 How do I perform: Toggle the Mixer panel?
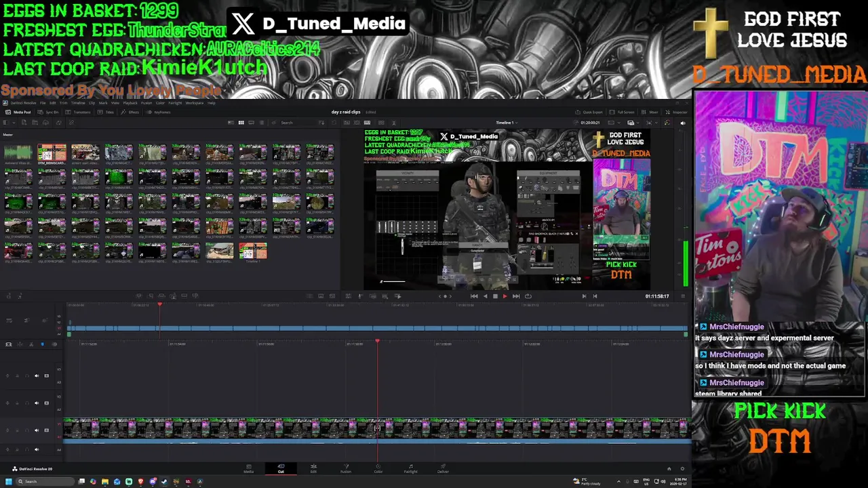click(x=650, y=113)
